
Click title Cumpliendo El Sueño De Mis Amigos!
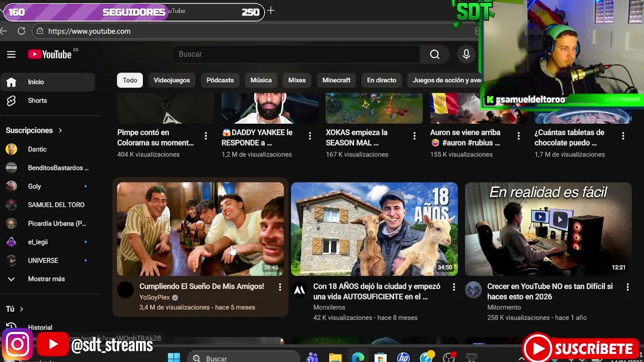(202, 287)
